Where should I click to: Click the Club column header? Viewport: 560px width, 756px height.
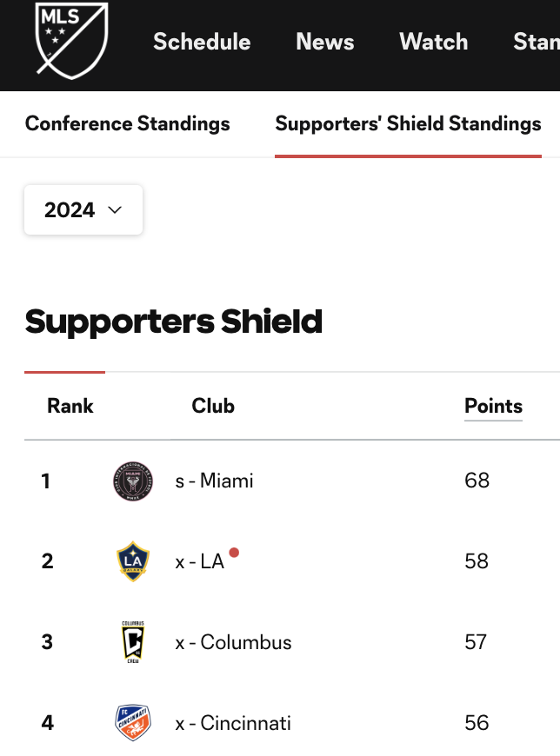(213, 406)
